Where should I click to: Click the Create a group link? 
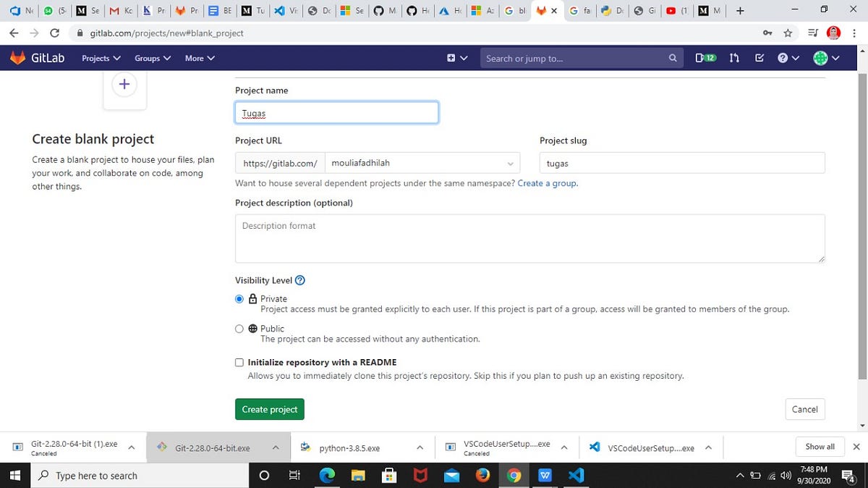point(548,183)
